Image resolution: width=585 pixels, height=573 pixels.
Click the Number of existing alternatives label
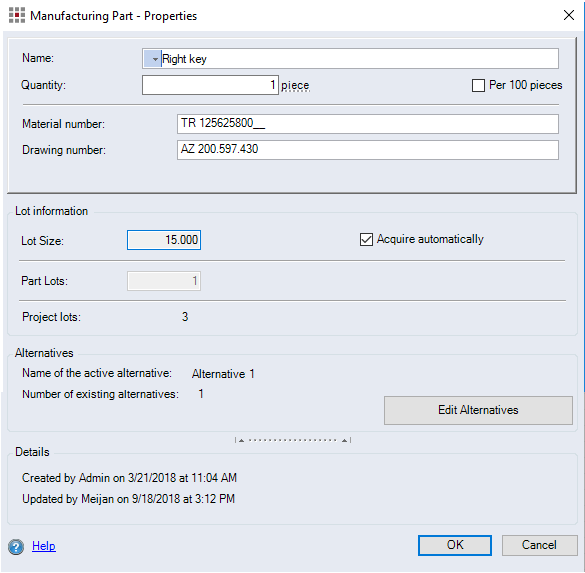coord(100,394)
